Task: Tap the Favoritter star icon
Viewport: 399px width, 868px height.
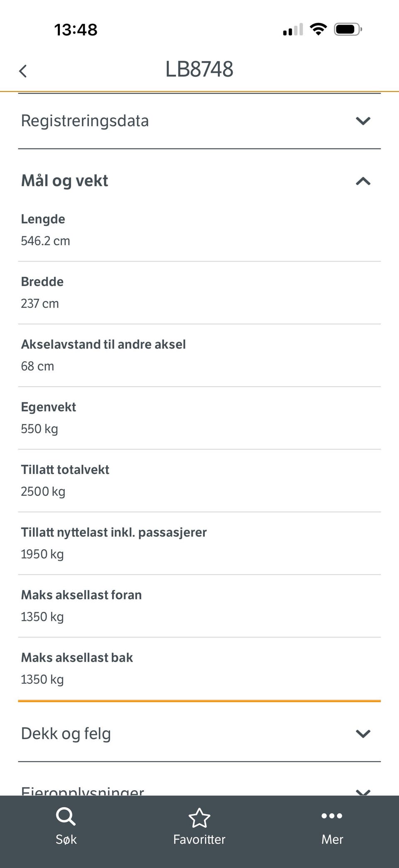Action: click(199, 818)
